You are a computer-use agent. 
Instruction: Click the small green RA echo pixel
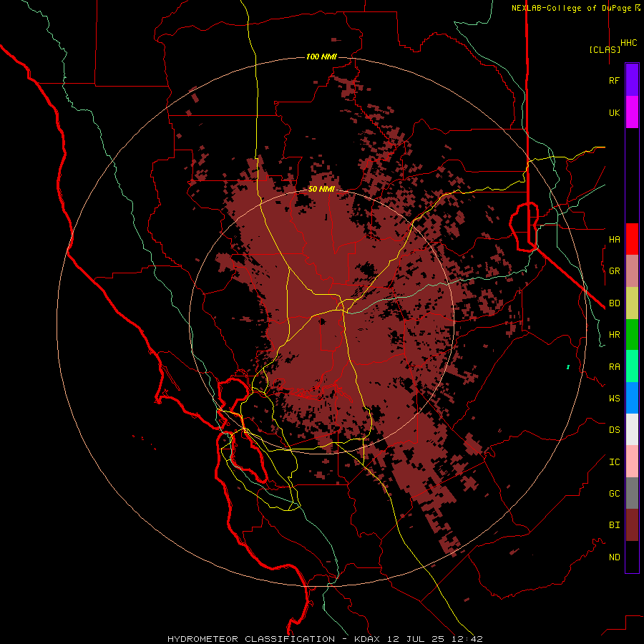(x=568, y=367)
